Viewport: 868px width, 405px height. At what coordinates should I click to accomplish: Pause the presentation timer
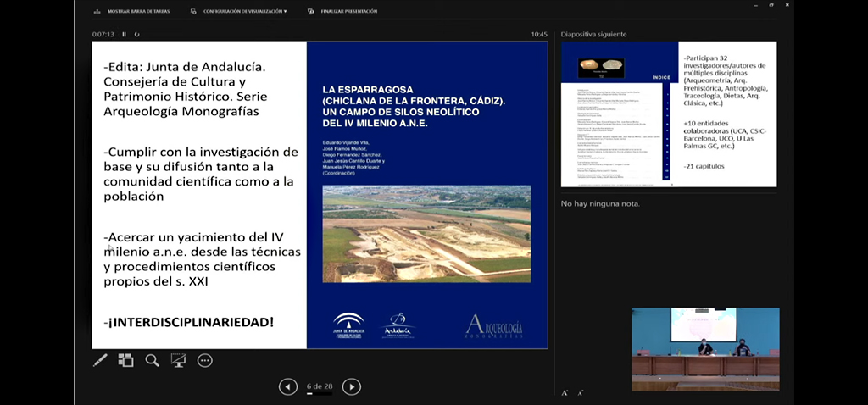point(124,35)
